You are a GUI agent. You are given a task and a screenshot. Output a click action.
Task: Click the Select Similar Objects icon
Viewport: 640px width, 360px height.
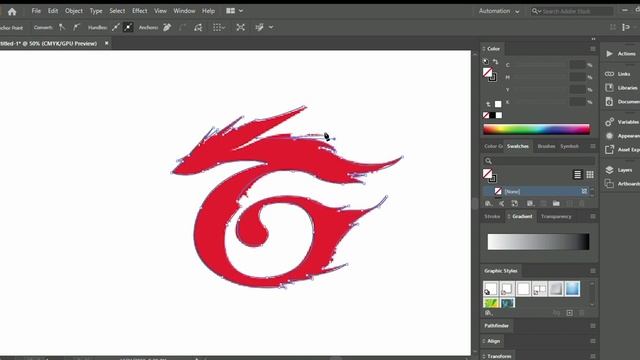tap(260, 27)
